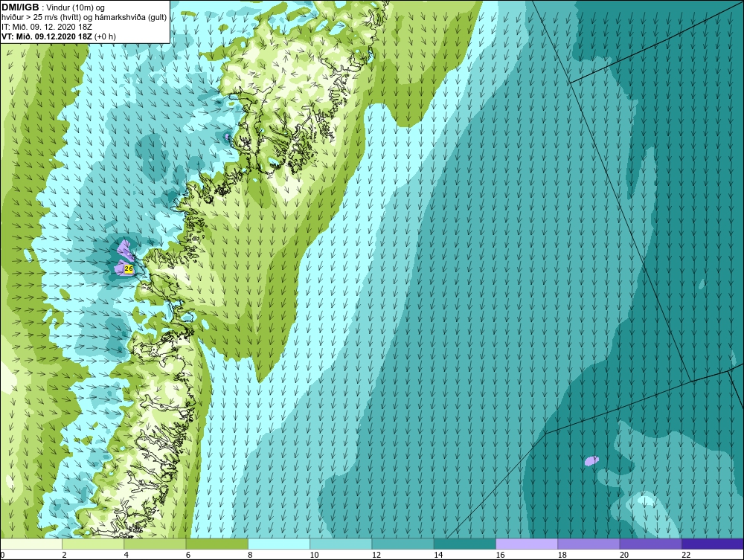Click the 22+ m/s legend color swatch
The image size is (744, 560).
[x=712, y=544]
